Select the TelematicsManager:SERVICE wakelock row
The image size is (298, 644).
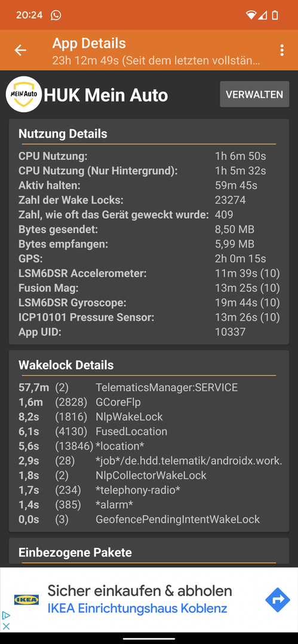pyautogui.click(x=149, y=388)
